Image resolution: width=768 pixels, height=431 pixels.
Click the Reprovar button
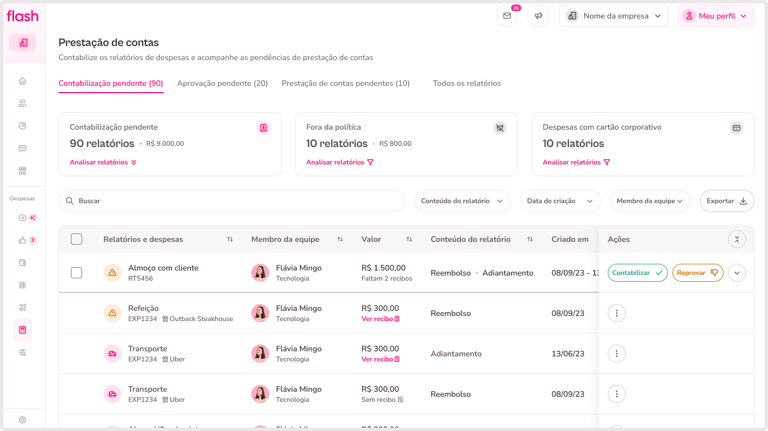point(697,273)
